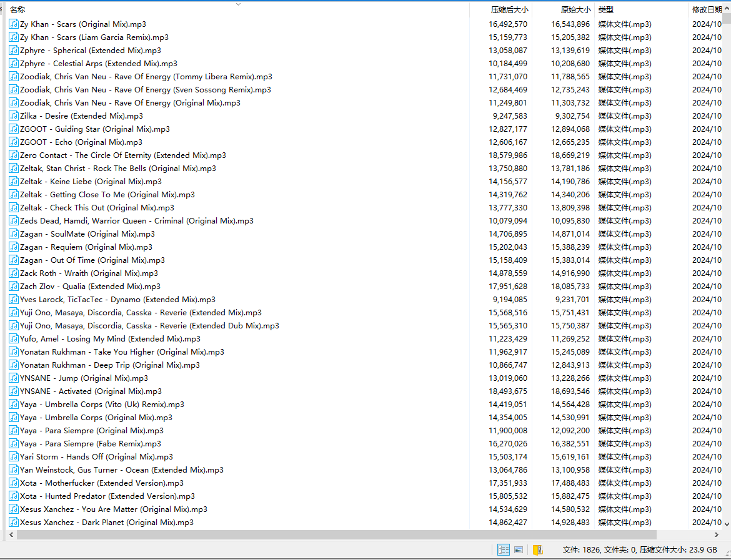Screen dimensions: 731x560
Task: Click the music file icon for Zilka - Desire
Action: 14,116
